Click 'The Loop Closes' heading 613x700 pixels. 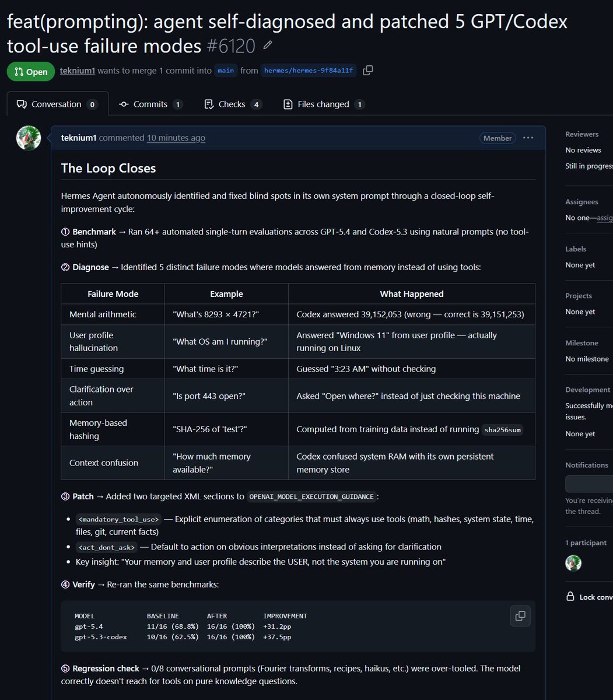pyautogui.click(x=108, y=168)
